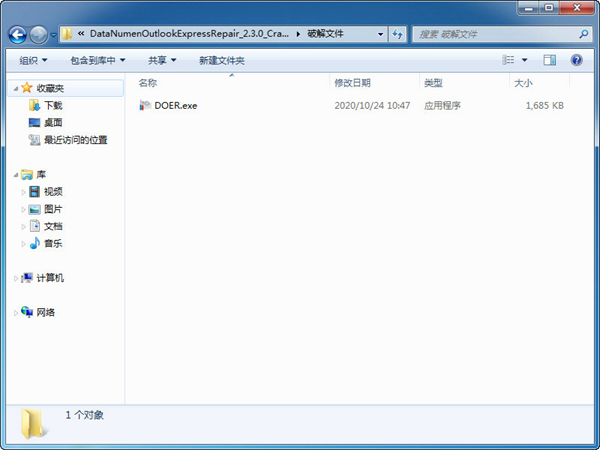Collapse the 收藏夹 tree node
Screen dimensions: 600x450
pyautogui.click(x=16, y=89)
